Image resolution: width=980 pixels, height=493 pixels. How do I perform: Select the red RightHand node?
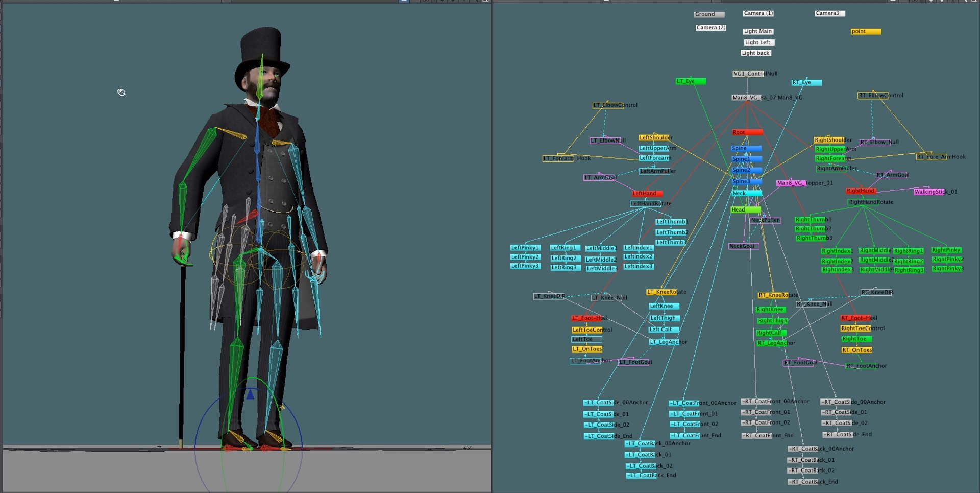point(861,191)
